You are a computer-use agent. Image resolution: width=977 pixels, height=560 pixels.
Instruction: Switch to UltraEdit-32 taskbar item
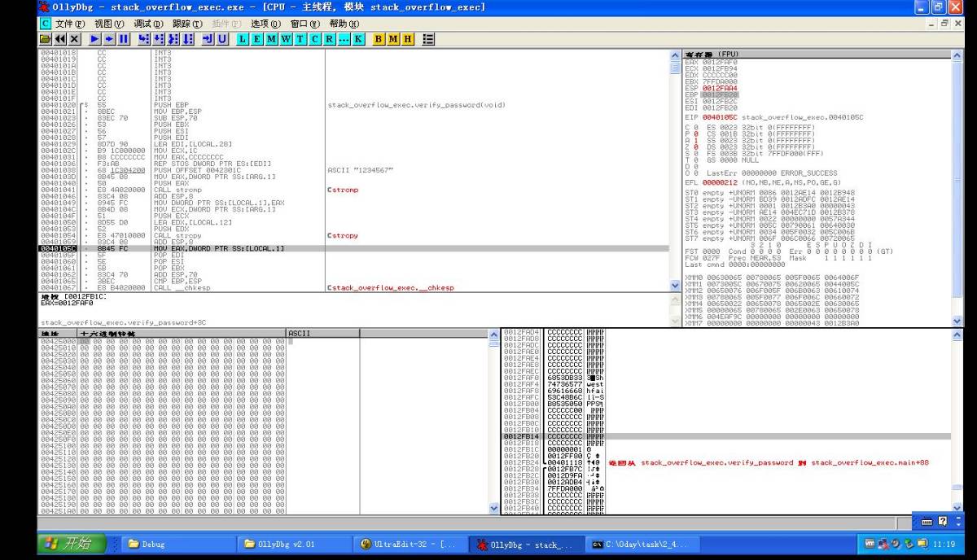(x=410, y=544)
